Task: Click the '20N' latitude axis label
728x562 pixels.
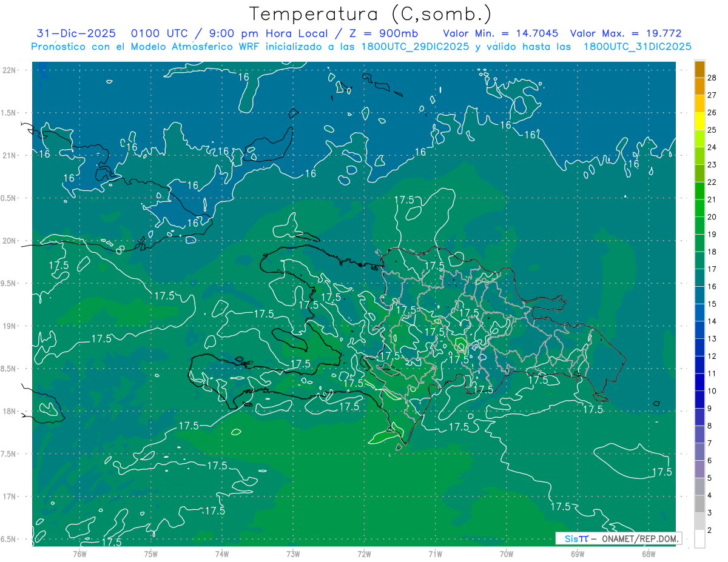Action: pos(9,241)
